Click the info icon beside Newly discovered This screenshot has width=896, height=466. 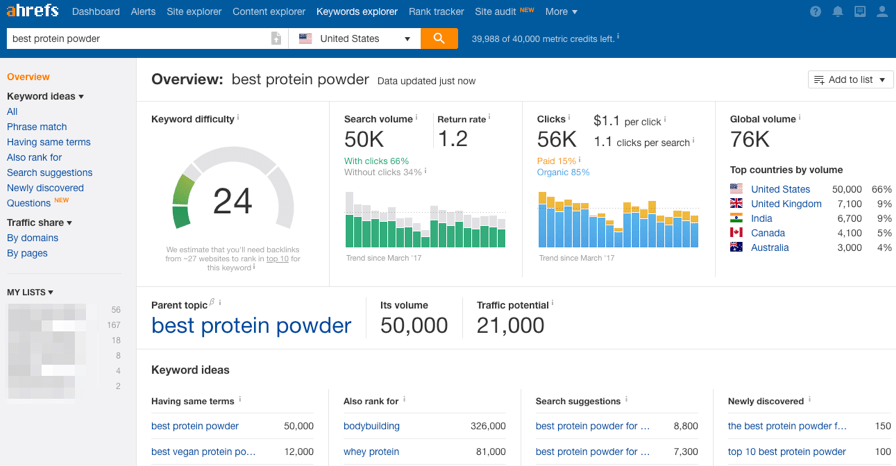810,399
